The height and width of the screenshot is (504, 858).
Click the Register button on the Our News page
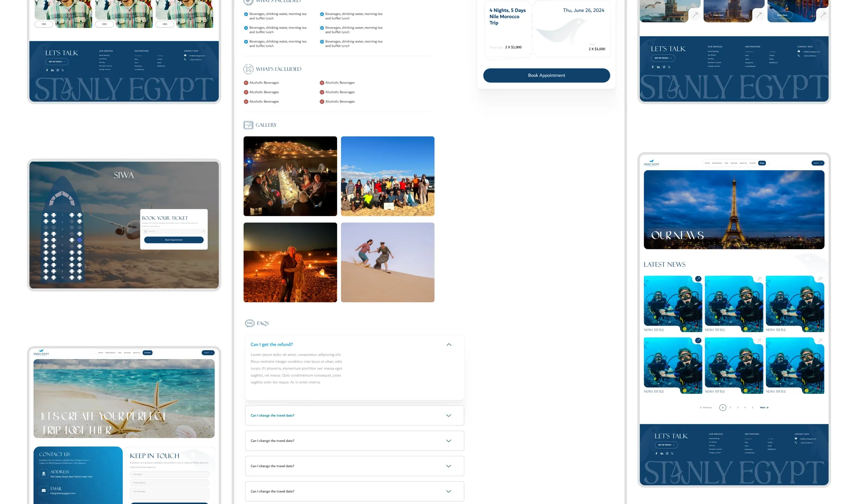pyautogui.click(x=818, y=163)
